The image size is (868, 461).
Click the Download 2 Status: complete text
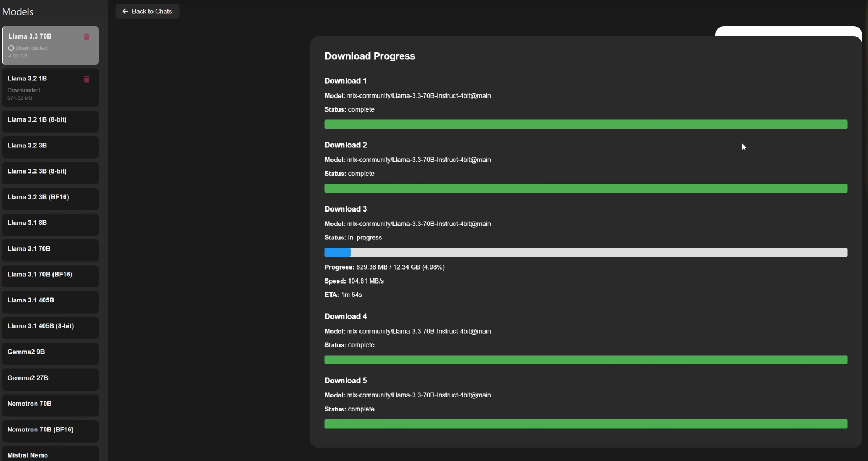349,174
